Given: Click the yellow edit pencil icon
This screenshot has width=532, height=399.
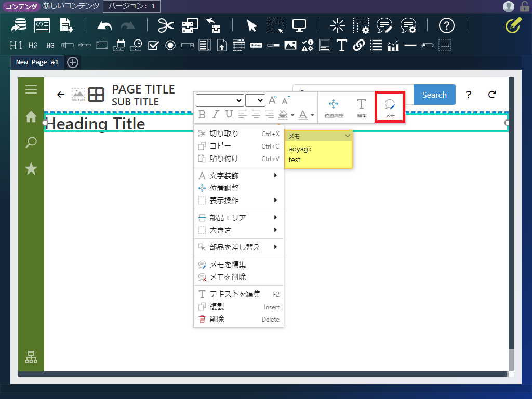Looking at the screenshot, I should [x=513, y=25].
